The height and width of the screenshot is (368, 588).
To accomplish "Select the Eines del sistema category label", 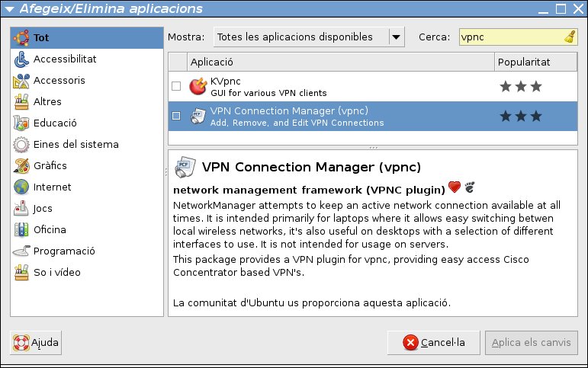I will pos(76,144).
